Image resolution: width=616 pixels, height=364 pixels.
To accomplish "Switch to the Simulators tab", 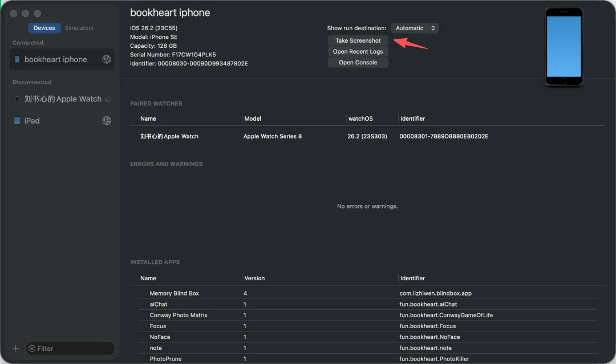I will coord(79,28).
